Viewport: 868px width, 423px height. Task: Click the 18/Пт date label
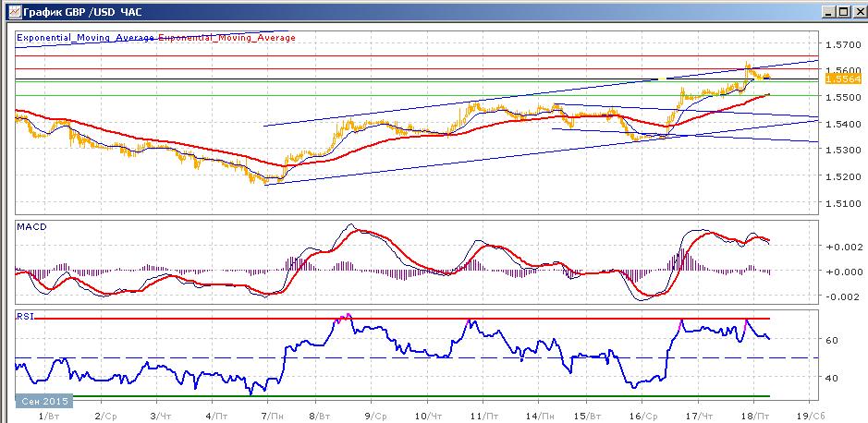pyautogui.click(x=757, y=416)
